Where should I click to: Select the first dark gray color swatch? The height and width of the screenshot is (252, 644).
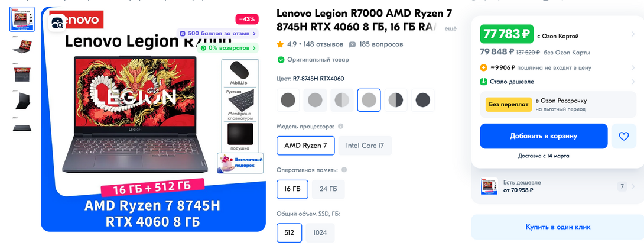pyautogui.click(x=288, y=100)
